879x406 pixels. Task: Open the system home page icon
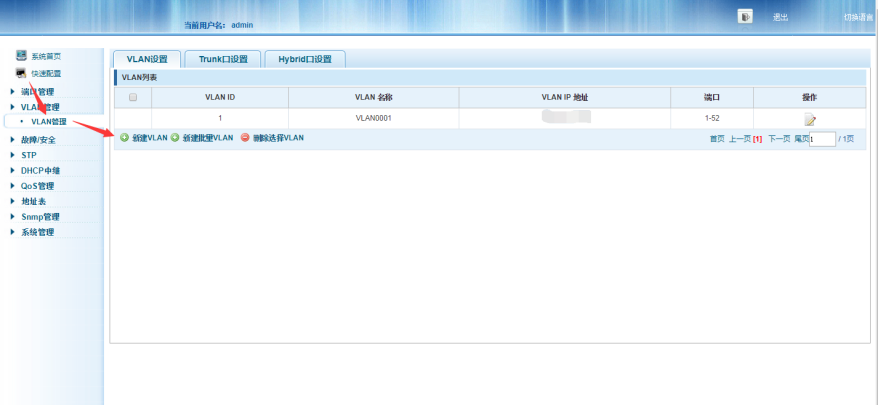21,56
